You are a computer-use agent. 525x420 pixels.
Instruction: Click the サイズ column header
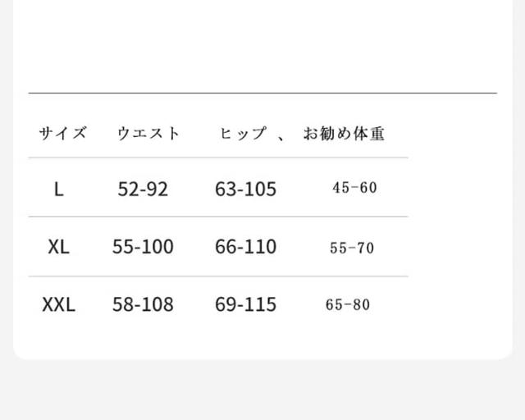tap(63, 133)
